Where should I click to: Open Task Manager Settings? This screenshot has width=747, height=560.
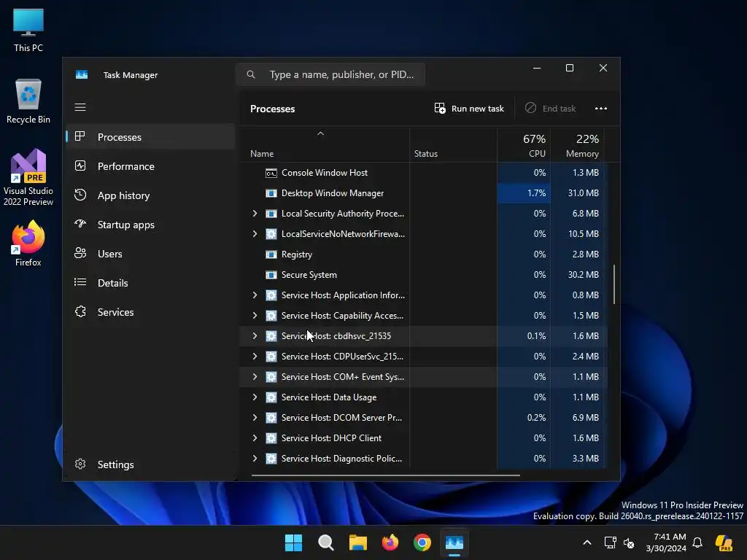click(x=150, y=464)
